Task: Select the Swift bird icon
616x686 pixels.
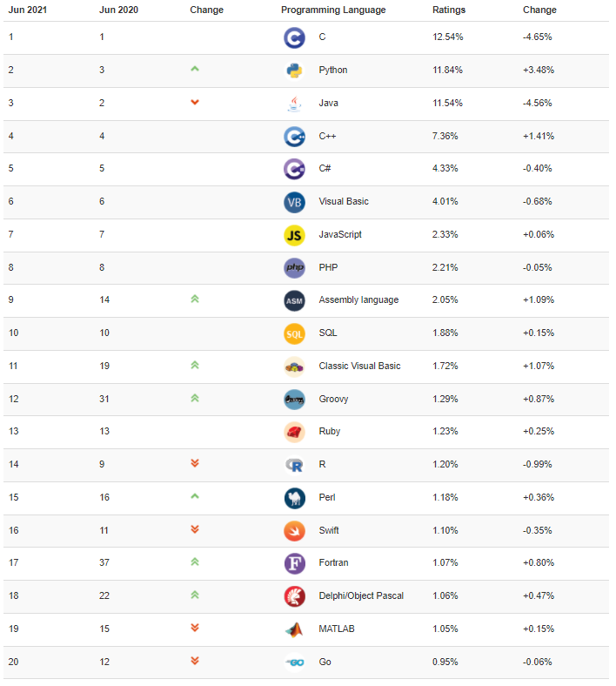Action: click(294, 531)
